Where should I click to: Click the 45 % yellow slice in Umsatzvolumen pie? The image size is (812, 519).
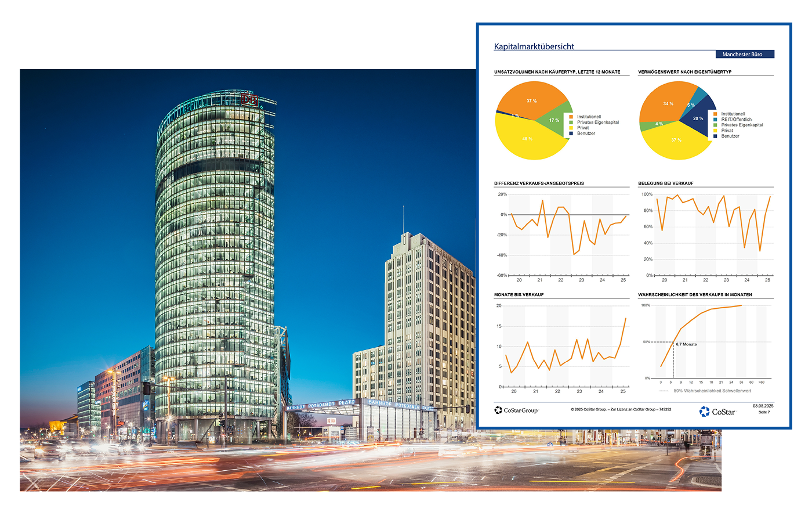pos(527,139)
